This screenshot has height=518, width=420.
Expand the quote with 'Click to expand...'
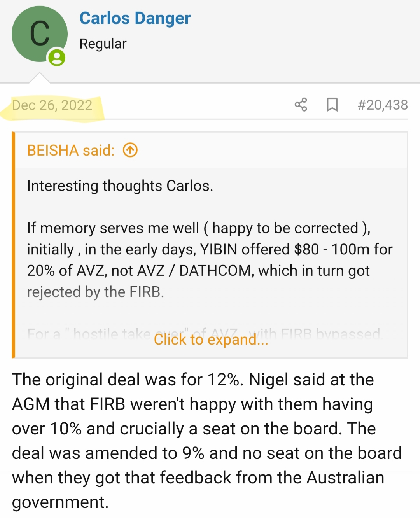point(211,339)
